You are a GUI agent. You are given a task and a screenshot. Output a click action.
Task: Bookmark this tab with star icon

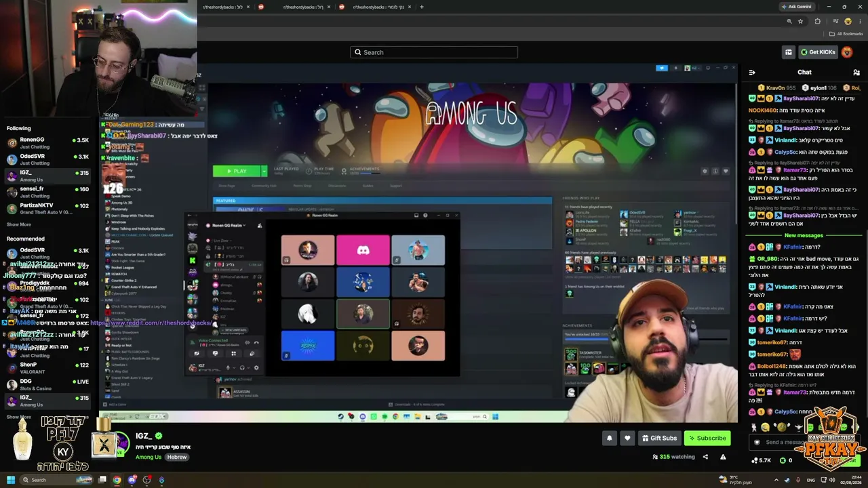800,22
